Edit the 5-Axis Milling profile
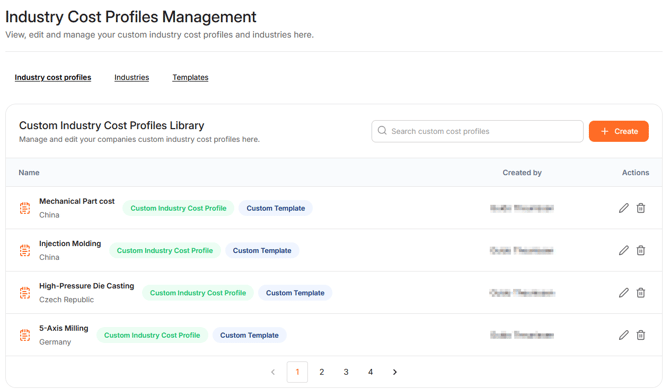Screen dimensions: 670x389 (623, 335)
